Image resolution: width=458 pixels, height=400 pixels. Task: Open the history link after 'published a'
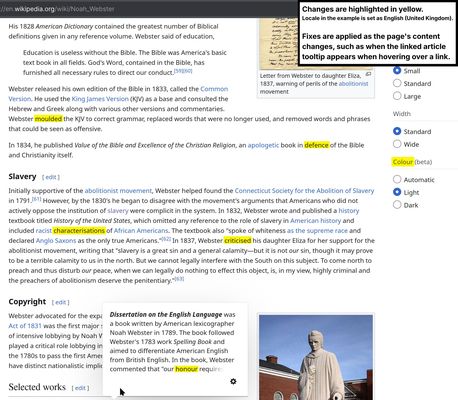[349, 211]
